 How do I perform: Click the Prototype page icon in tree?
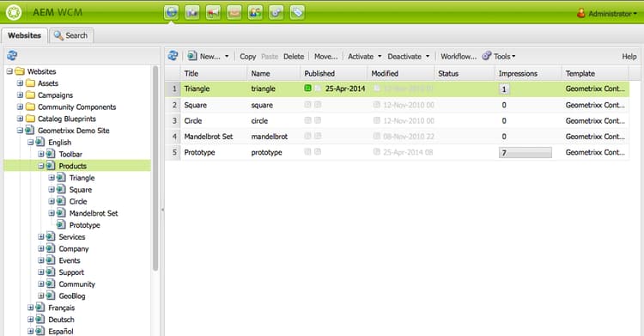(61, 224)
